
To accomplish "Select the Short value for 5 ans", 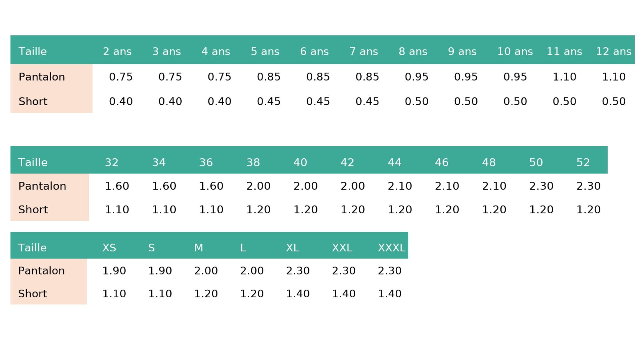I will 269,102.
